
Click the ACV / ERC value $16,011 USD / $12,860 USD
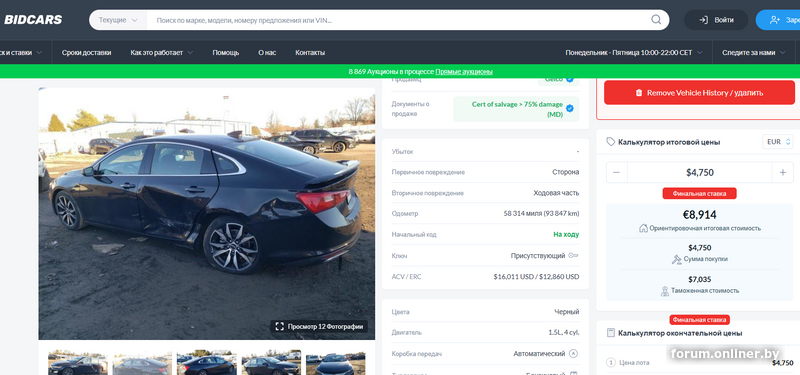click(x=536, y=277)
